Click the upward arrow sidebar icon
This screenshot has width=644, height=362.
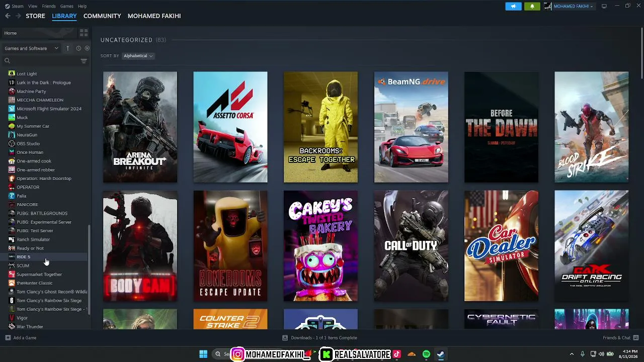point(67,48)
